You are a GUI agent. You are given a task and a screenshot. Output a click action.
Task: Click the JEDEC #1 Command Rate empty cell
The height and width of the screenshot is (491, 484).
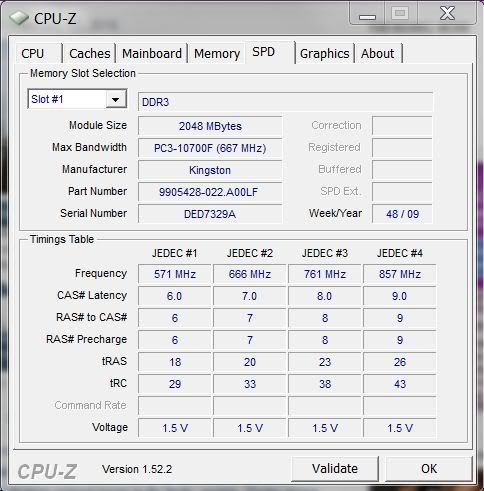175,406
